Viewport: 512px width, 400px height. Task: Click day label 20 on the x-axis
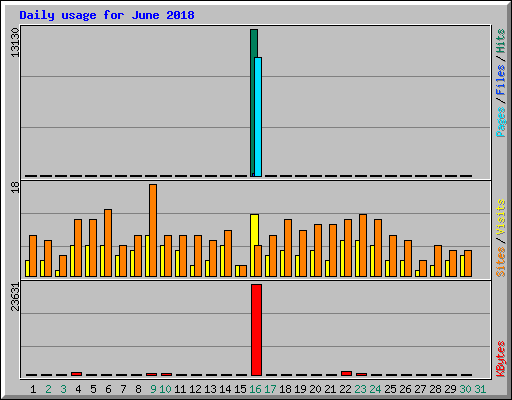[x=315, y=389]
